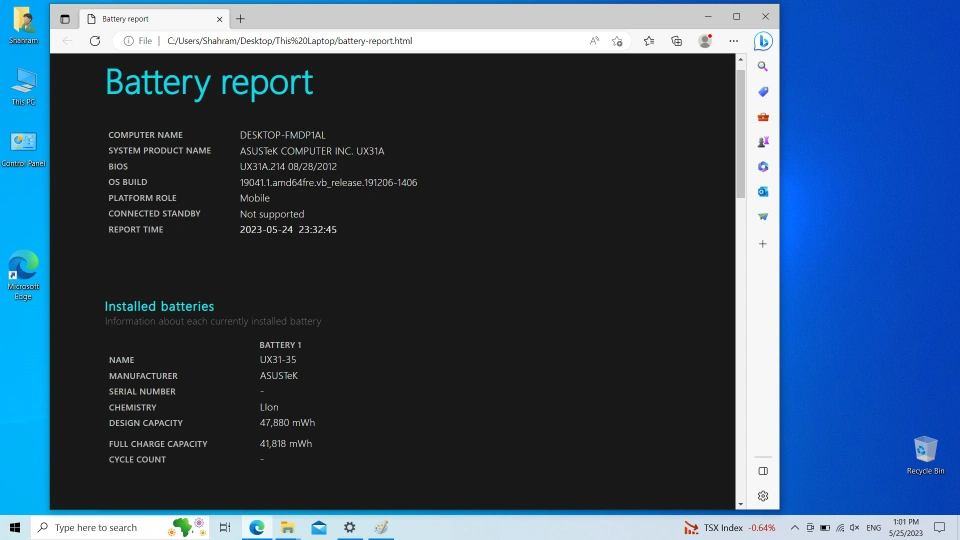Click the muted volume tray icon

(x=855, y=527)
